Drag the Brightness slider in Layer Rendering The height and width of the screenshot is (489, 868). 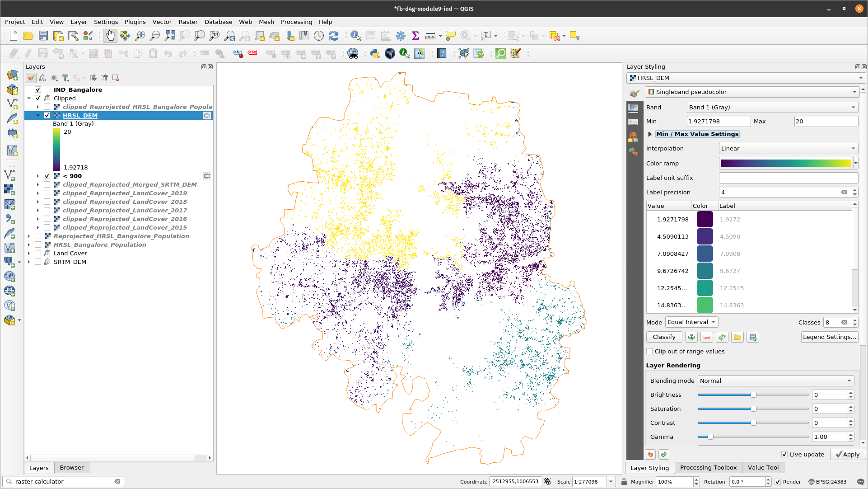[x=752, y=394]
